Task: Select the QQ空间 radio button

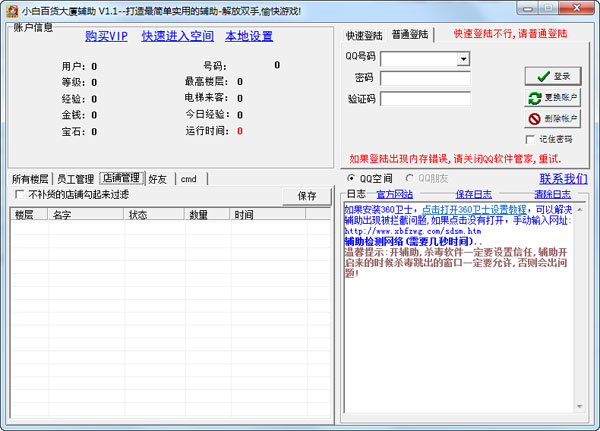Action: tap(351, 178)
